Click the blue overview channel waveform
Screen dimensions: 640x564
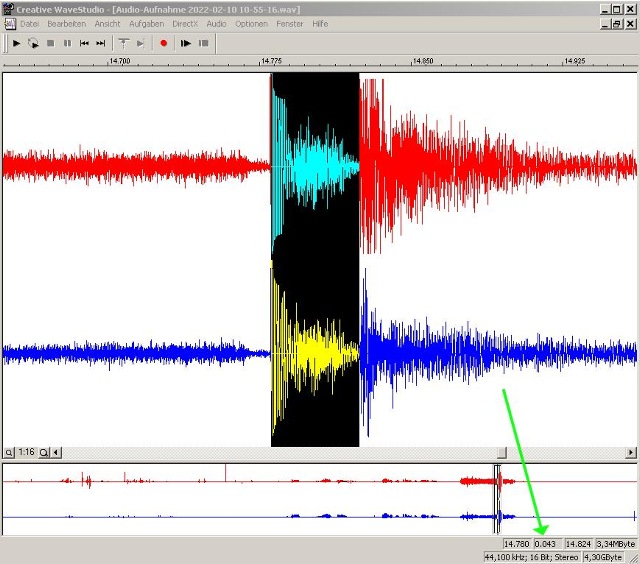(320, 517)
